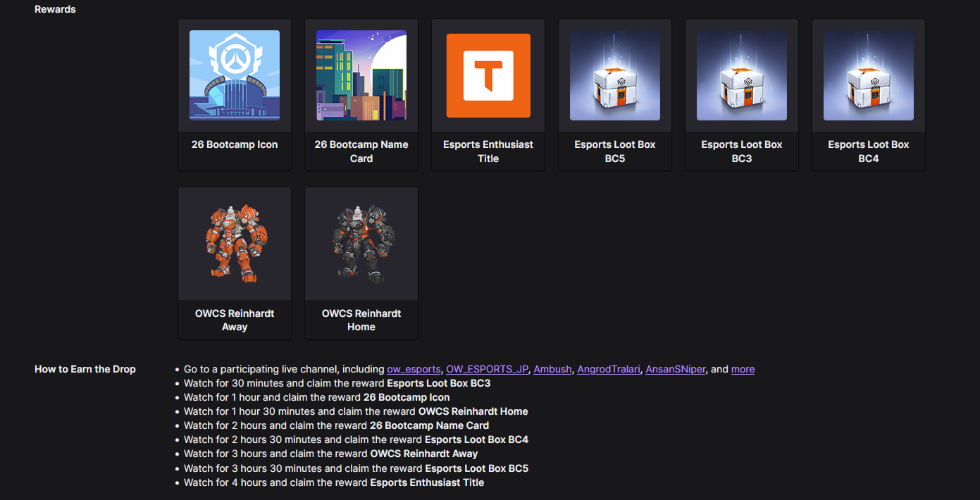Click the orange Esports Enthusiast Title icon
980x500 pixels.
(x=488, y=75)
